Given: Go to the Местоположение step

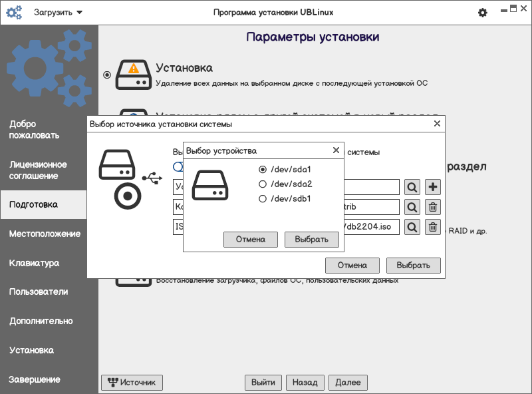Looking at the screenshot, I should [45, 234].
